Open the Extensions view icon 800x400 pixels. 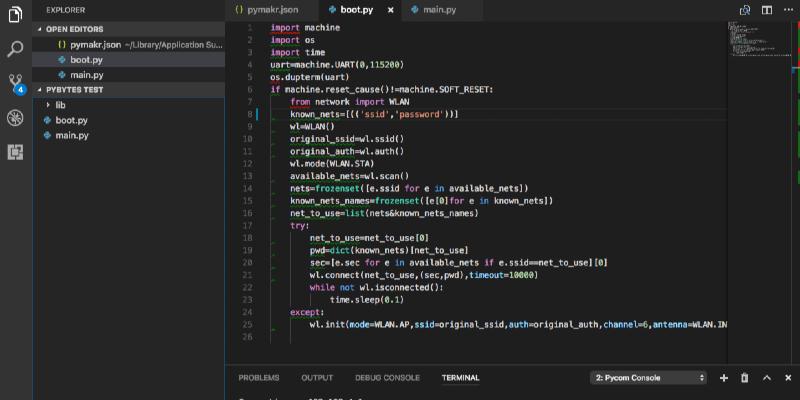click(15, 152)
